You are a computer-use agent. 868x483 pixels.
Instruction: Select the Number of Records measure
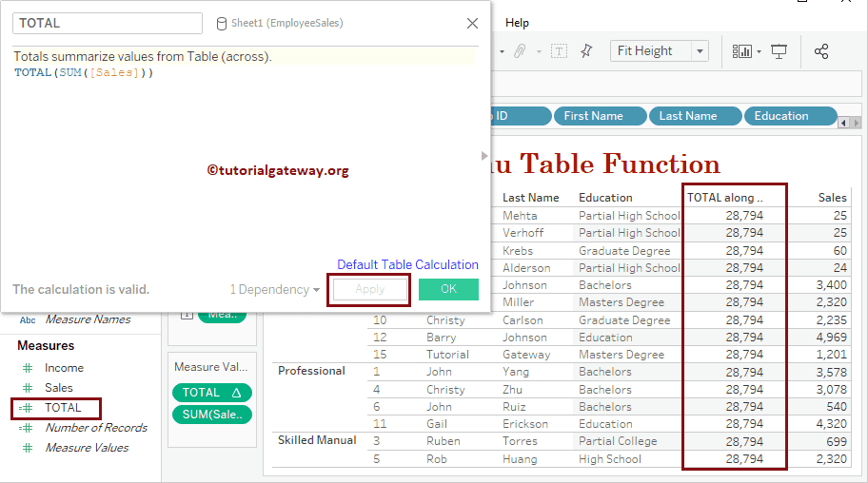pos(96,428)
